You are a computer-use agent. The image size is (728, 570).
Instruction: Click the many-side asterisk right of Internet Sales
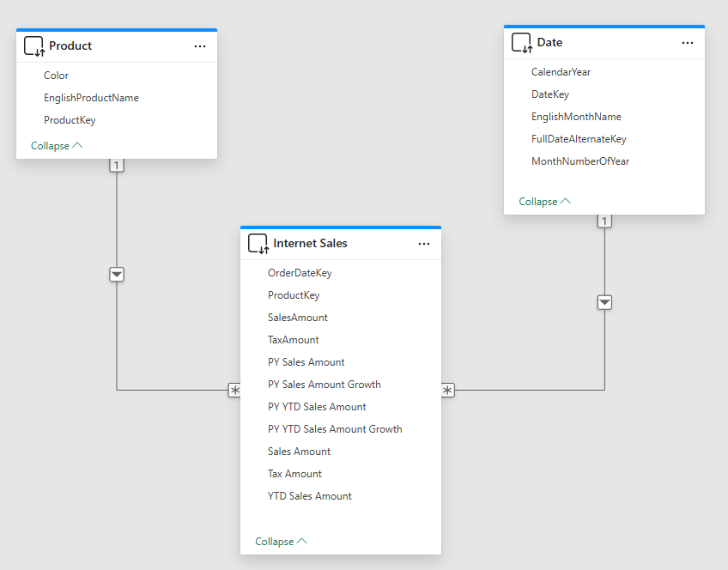click(448, 391)
